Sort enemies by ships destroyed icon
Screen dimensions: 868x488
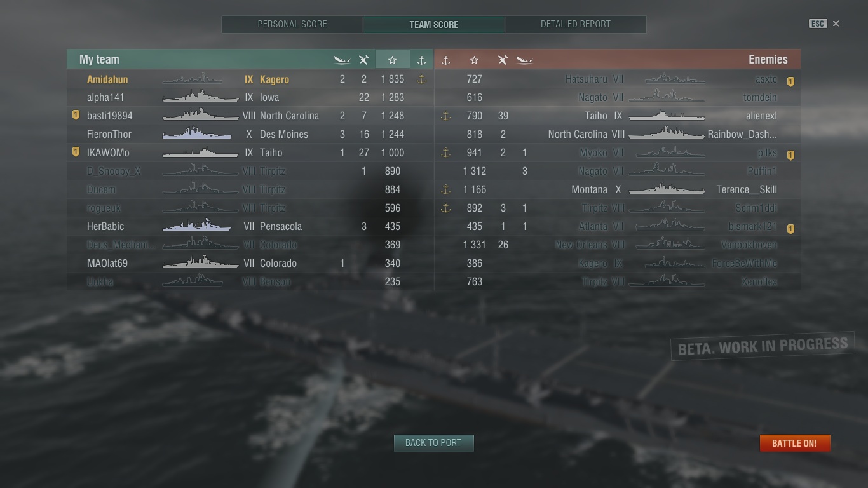coord(524,60)
